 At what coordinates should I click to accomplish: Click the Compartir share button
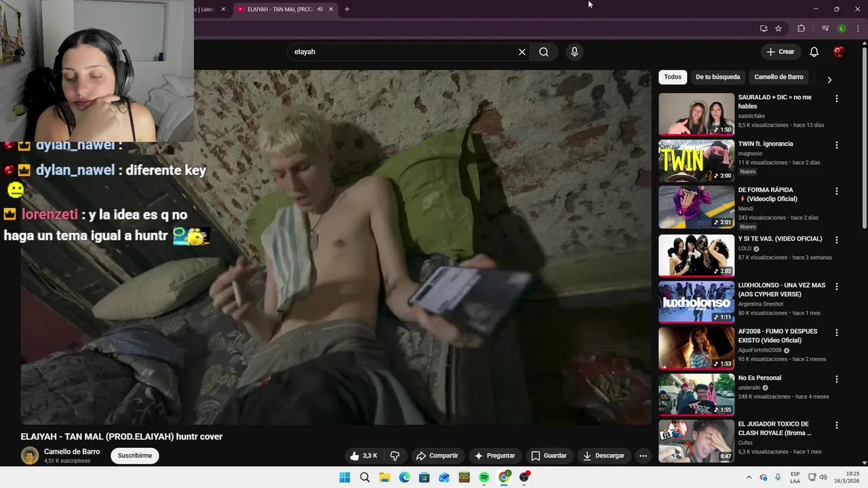click(437, 455)
